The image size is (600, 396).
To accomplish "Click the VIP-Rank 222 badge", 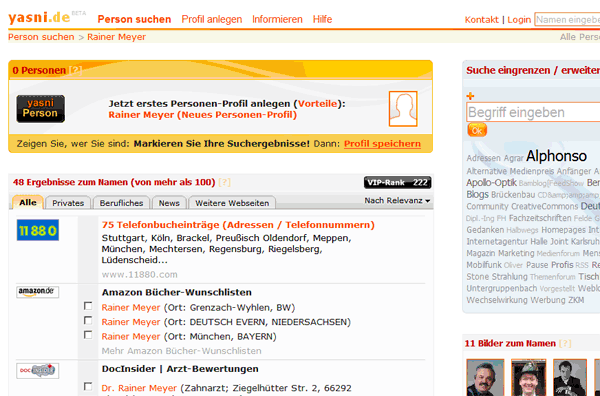I will click(x=398, y=183).
